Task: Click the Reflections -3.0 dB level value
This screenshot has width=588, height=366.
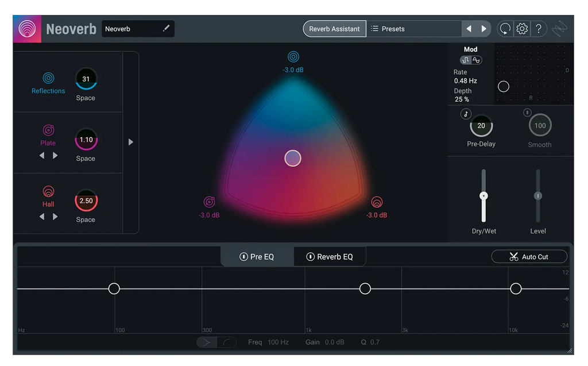Action: 293,70
